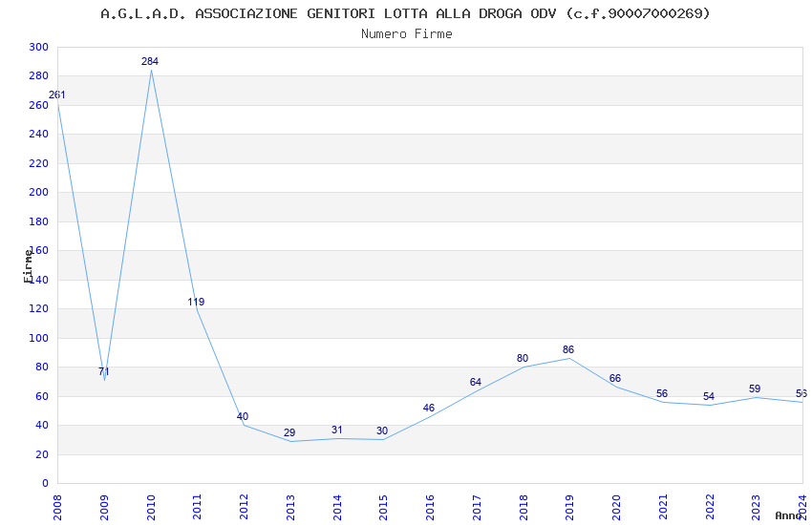The width and height of the screenshot is (812, 525).
Task: Click the 46 data label for 2016
Action: tap(429, 408)
